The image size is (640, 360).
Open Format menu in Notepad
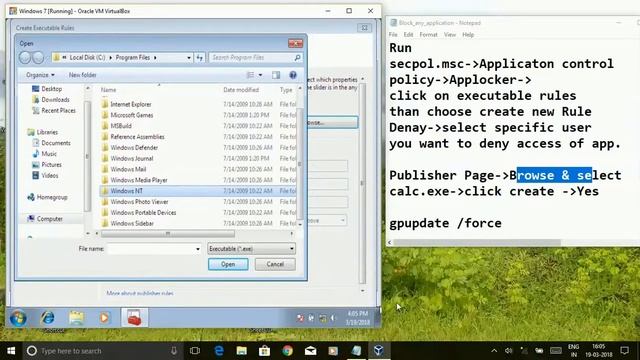pyautogui.click(x=429, y=35)
